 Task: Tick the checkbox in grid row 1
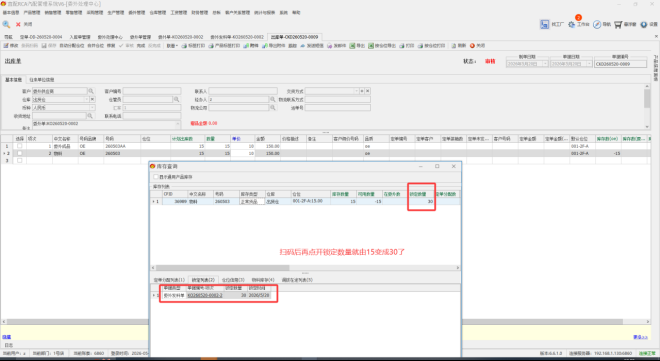[x=19, y=146]
